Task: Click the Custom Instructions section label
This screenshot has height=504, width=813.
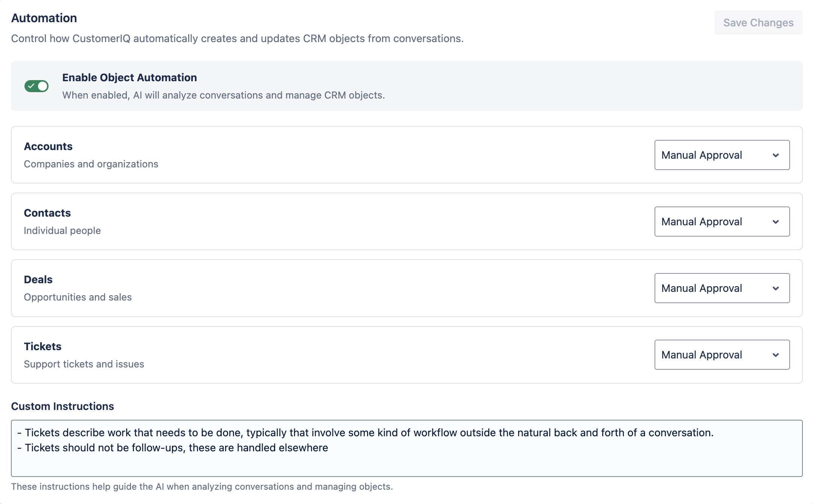Action: 62,406
